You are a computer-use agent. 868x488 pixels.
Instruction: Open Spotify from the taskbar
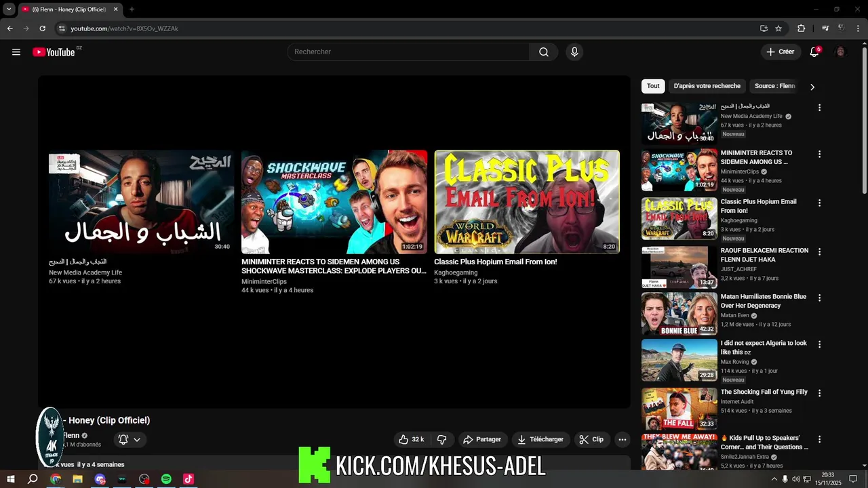pos(166,479)
